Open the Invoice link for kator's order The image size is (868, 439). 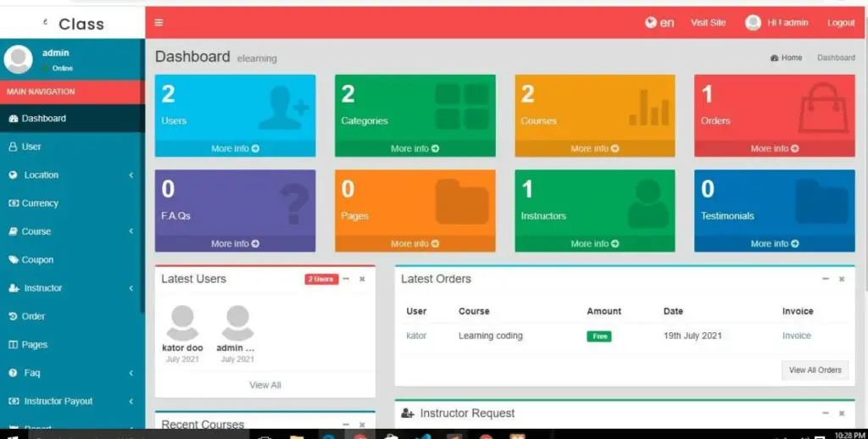797,336
